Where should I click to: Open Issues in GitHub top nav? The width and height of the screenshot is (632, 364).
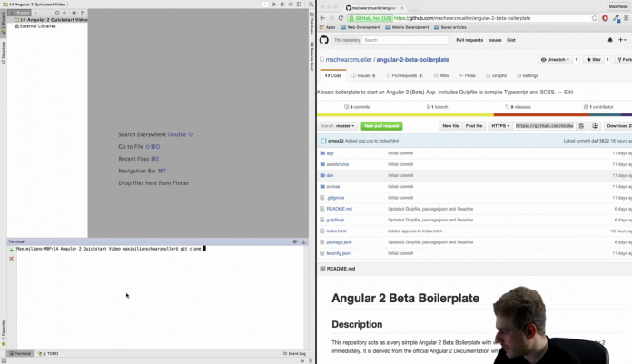pos(495,40)
